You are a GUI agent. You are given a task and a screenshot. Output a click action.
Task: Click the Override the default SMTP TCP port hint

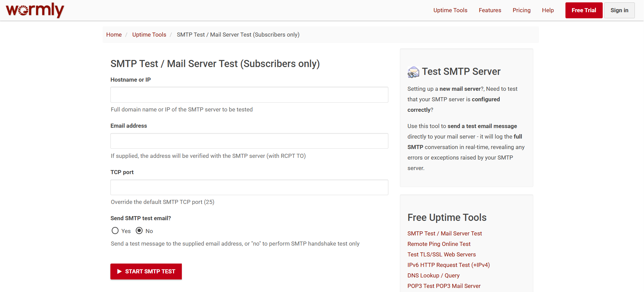[163, 202]
